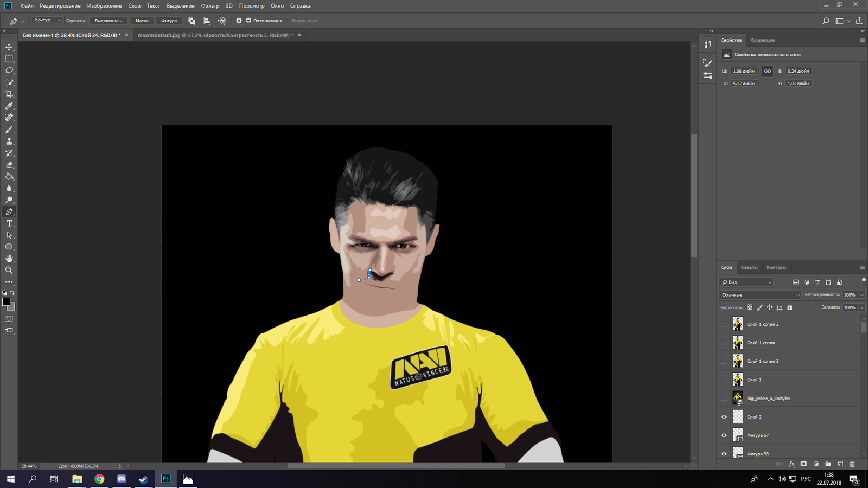
Task: Switch to Каналы tab
Action: tap(749, 267)
